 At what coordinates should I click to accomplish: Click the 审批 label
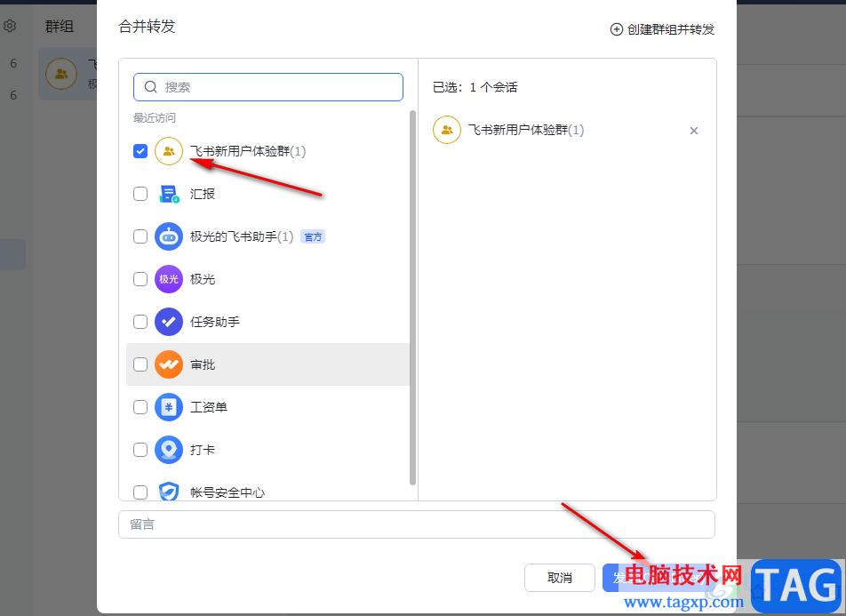point(203,364)
